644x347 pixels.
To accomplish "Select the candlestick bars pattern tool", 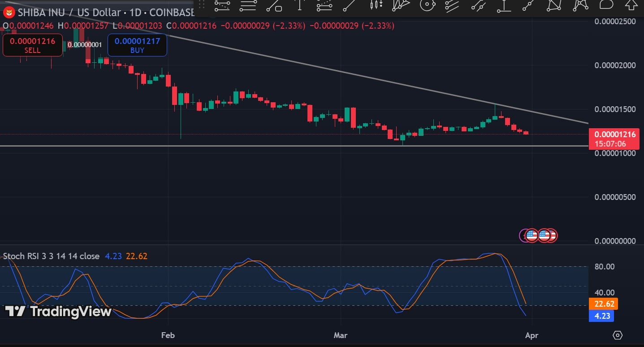I will pos(376,5).
